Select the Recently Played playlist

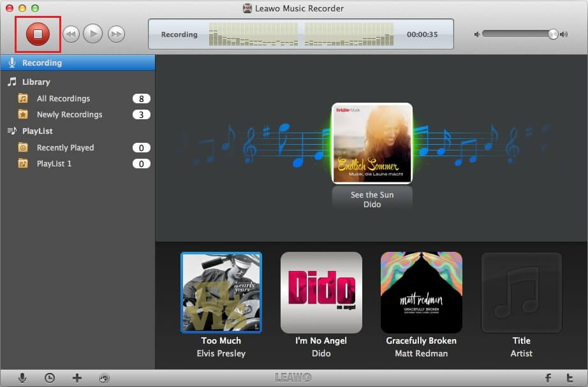pyautogui.click(x=65, y=148)
